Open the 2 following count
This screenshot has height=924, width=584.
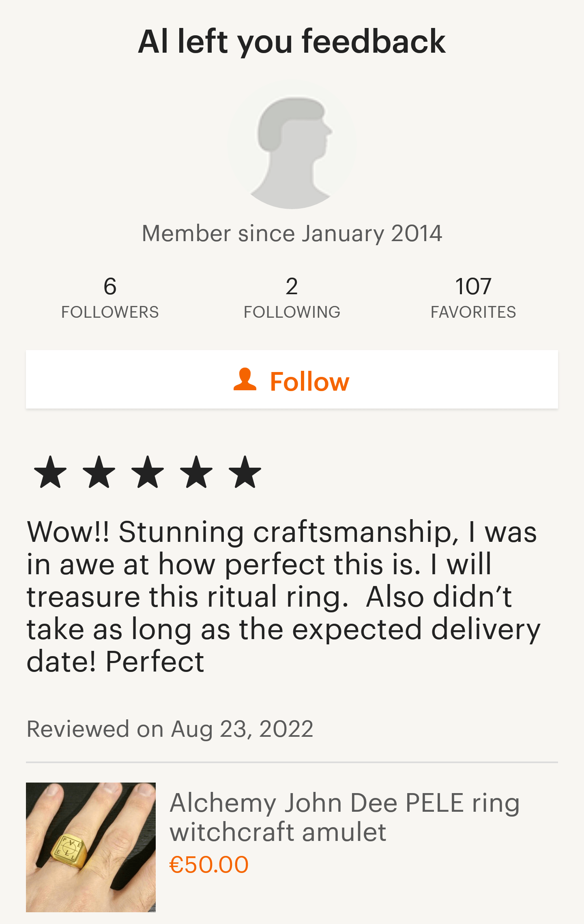(292, 286)
